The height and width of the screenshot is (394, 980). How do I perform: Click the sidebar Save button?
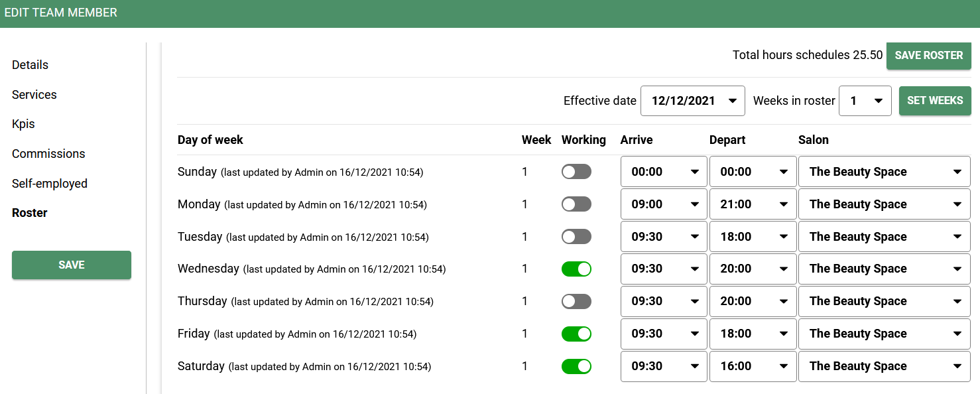coord(72,265)
